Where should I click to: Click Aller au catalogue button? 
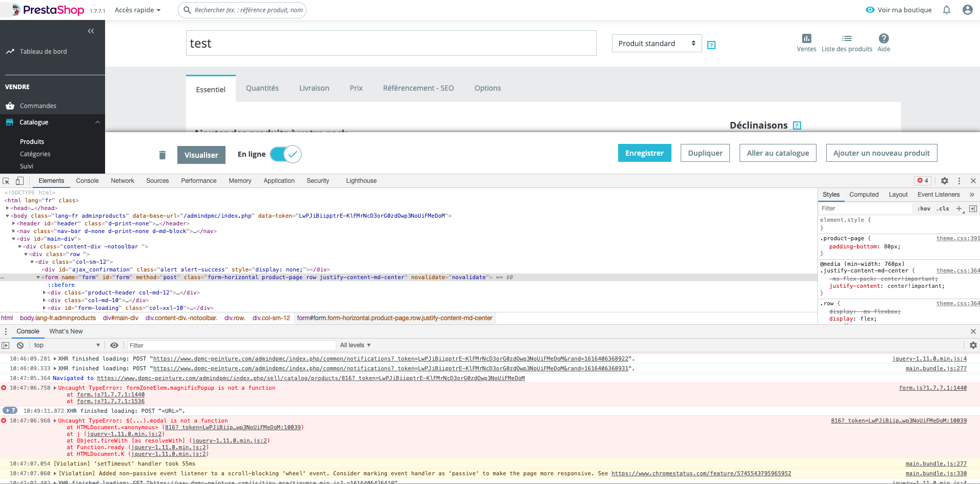click(778, 153)
